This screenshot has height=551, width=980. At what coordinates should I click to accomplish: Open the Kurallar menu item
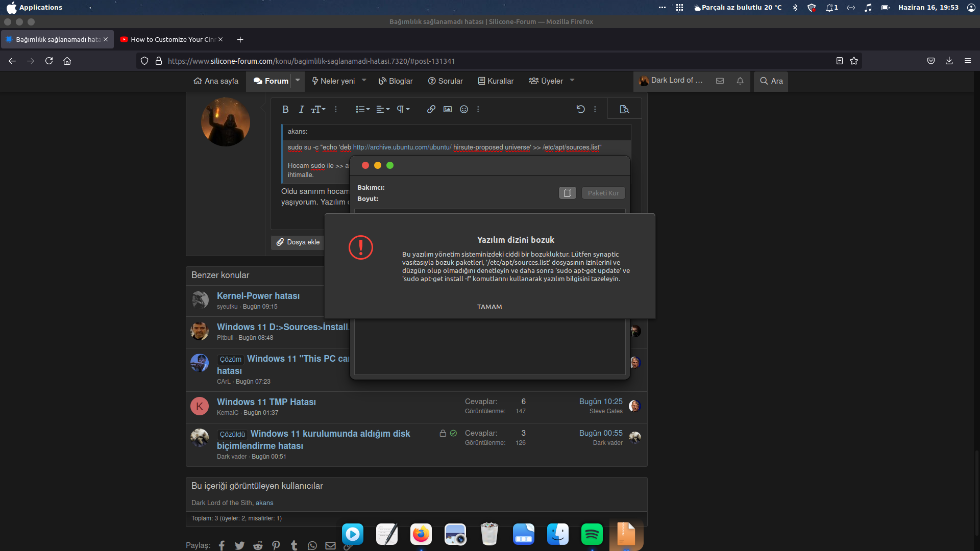(x=496, y=81)
